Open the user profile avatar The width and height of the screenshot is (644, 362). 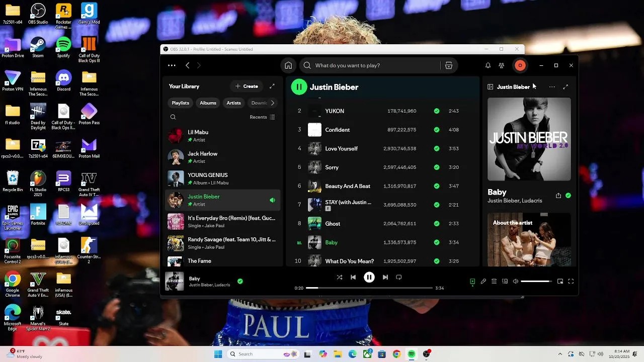(x=520, y=65)
